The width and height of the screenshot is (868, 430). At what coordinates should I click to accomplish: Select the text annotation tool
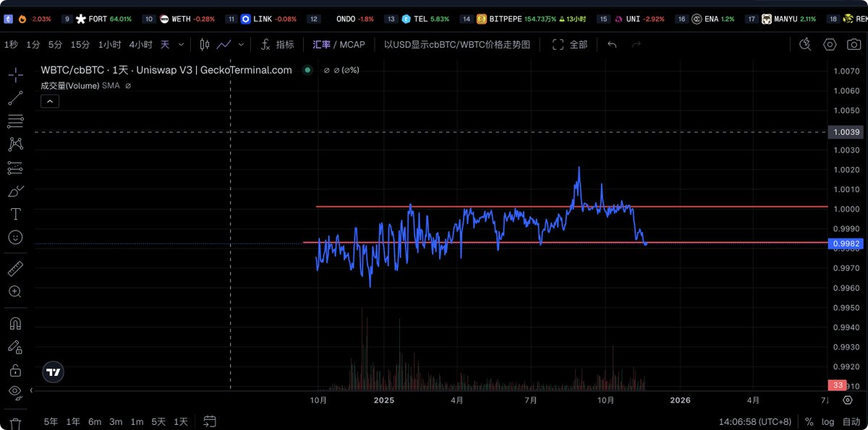coord(15,214)
